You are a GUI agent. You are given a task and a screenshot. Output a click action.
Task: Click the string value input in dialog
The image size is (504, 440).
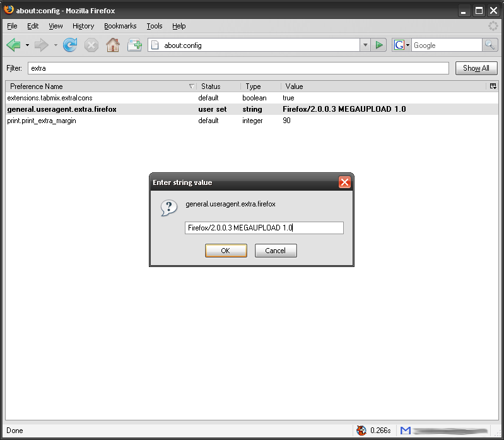point(264,228)
